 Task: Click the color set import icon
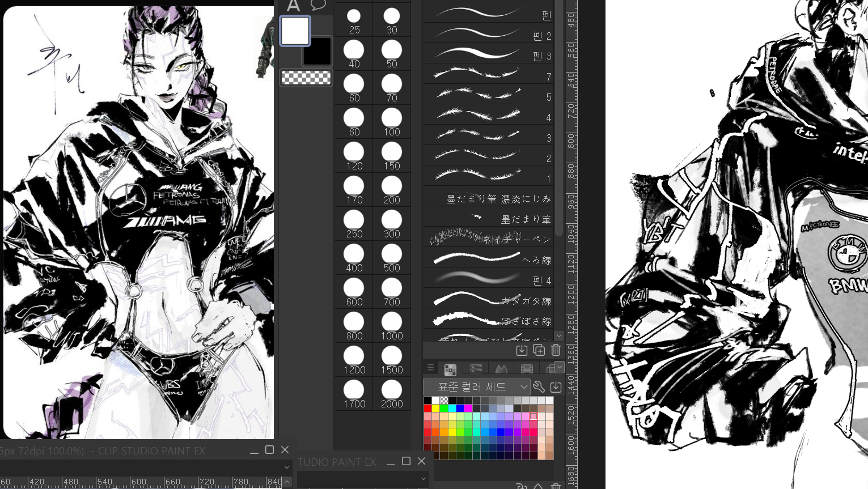(x=556, y=387)
